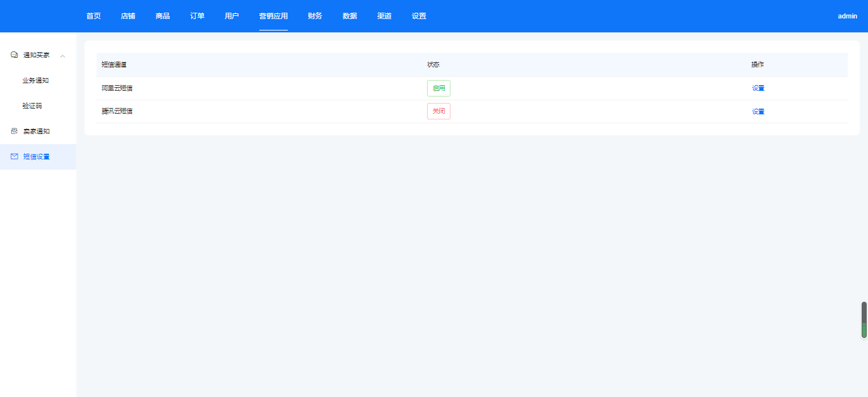
Task: Click the 卖家通知 sidebar icon
Action: pyautogui.click(x=15, y=131)
